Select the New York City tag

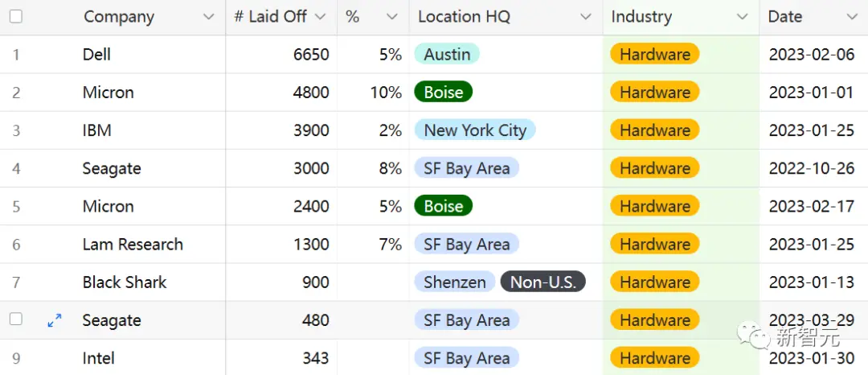coord(474,130)
